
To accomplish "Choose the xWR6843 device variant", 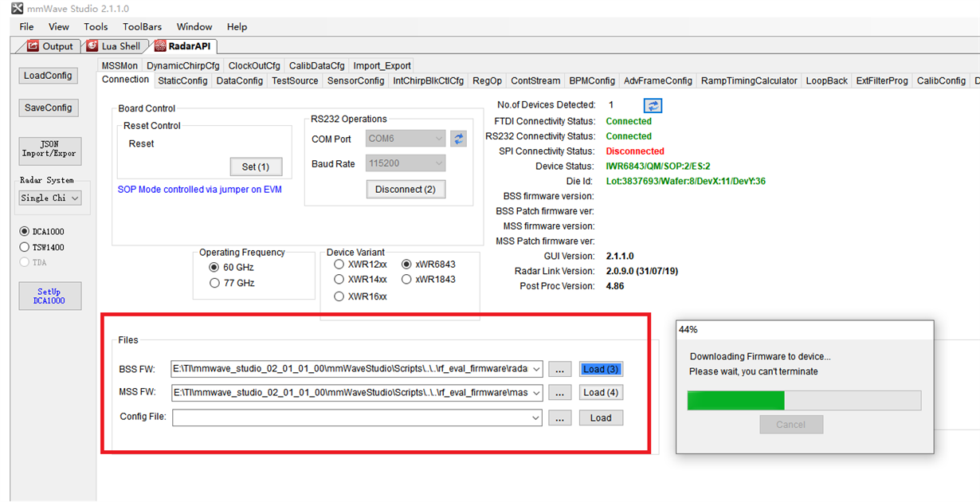I will [406, 265].
